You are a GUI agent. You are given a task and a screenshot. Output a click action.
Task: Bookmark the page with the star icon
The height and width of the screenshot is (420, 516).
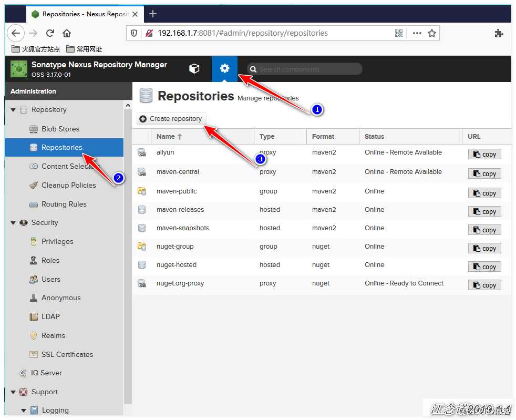click(x=432, y=33)
